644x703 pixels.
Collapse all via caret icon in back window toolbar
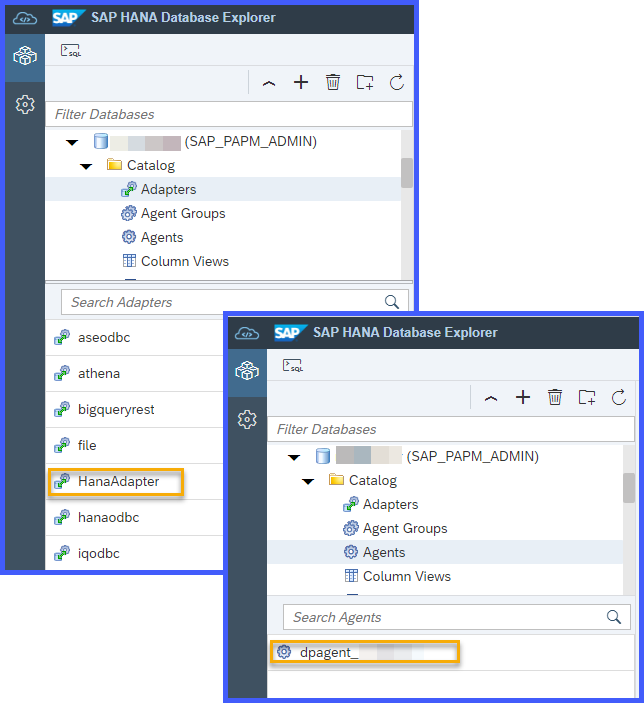(269, 83)
